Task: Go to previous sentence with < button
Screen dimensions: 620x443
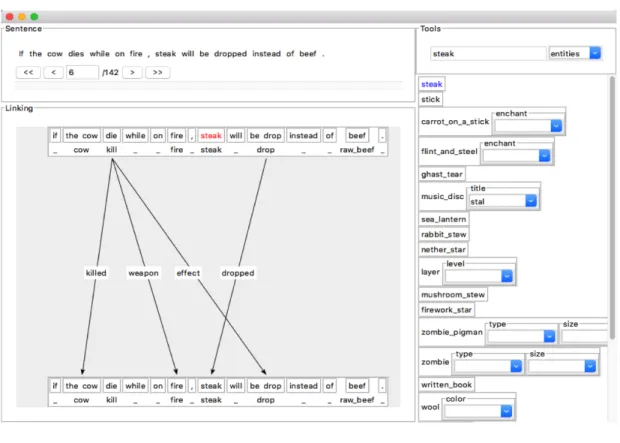Action: point(53,72)
